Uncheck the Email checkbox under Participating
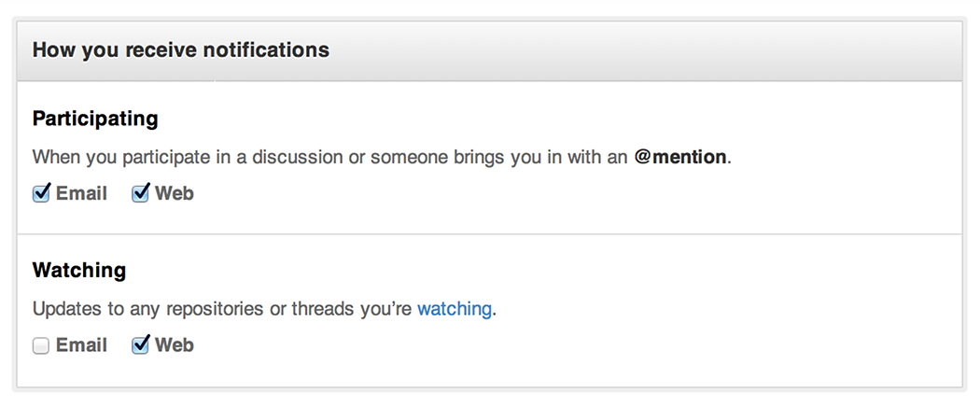The image size is (980, 407). (x=41, y=194)
